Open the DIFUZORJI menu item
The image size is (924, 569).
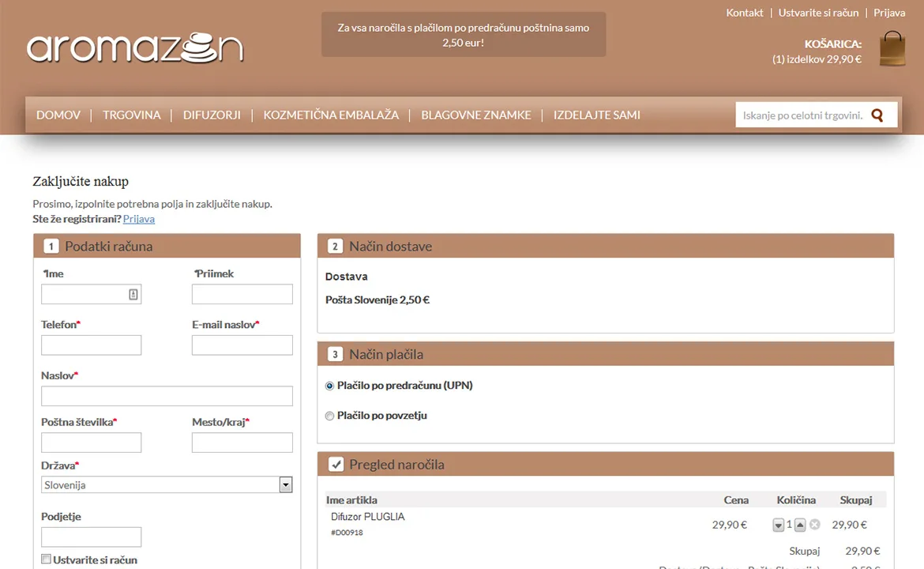click(x=212, y=115)
